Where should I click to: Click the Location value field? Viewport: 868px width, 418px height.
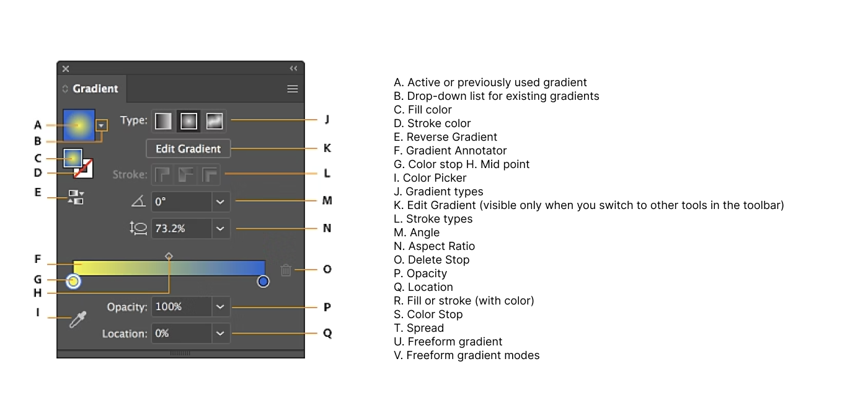coord(182,333)
